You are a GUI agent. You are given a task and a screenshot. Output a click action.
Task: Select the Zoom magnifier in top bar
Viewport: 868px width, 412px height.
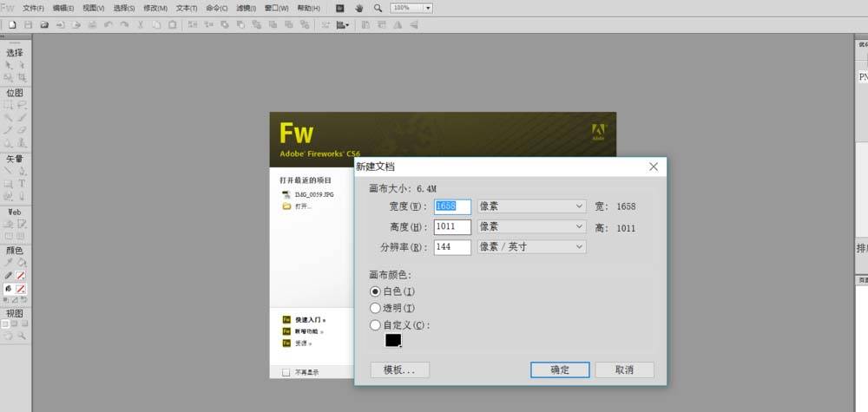378,8
